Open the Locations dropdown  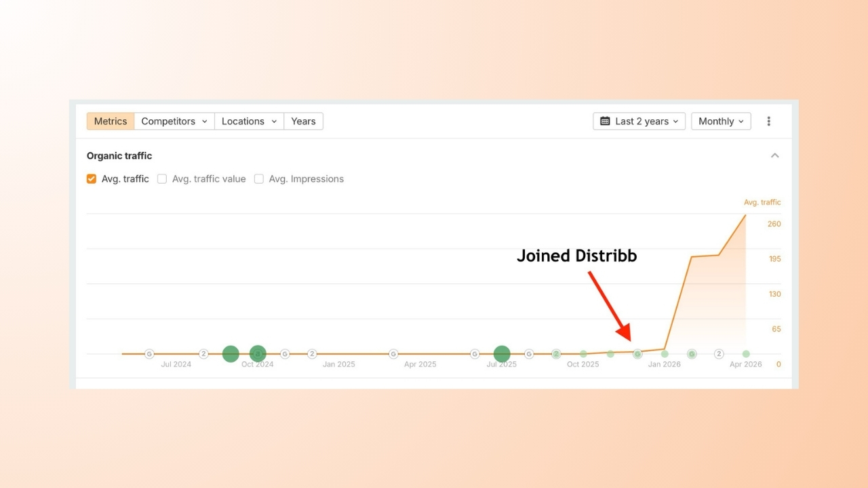tap(250, 121)
